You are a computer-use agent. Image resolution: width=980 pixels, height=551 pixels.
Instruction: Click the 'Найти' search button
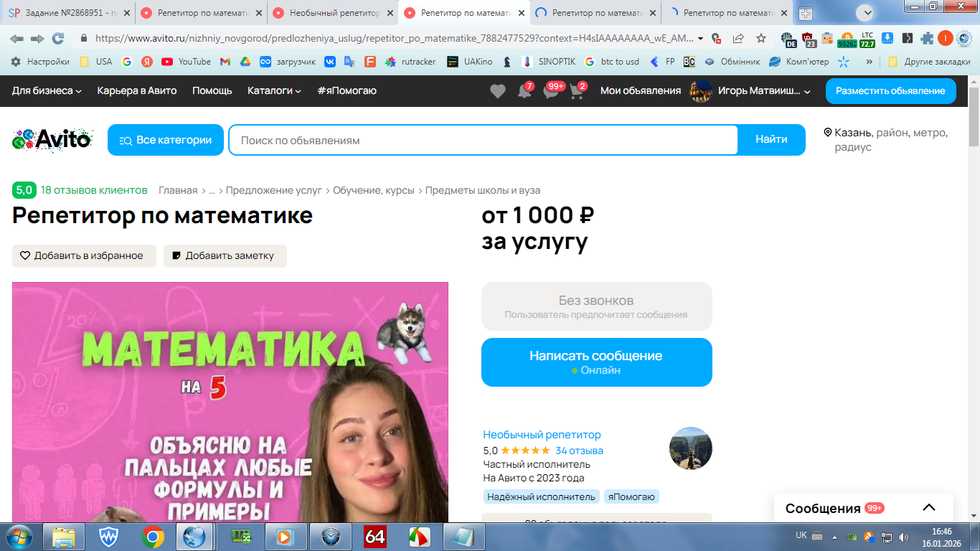coord(771,140)
